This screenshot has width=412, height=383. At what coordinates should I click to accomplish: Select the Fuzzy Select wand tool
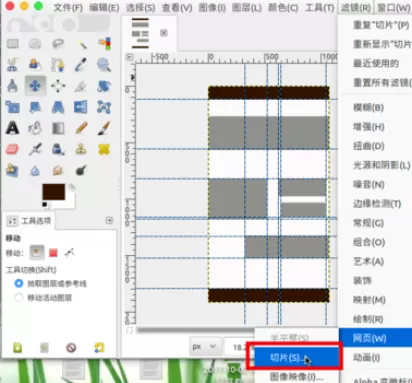click(x=81, y=44)
